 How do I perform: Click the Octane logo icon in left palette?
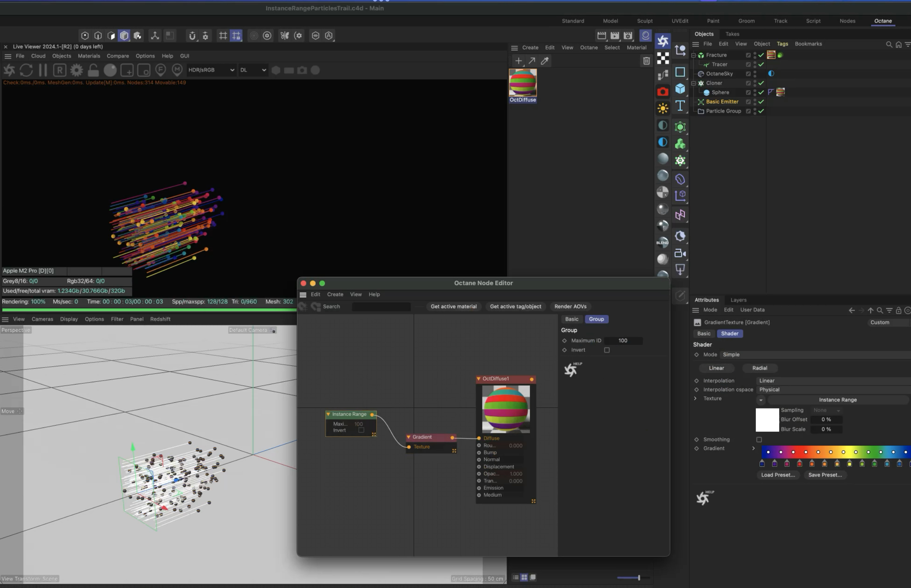[x=663, y=41]
